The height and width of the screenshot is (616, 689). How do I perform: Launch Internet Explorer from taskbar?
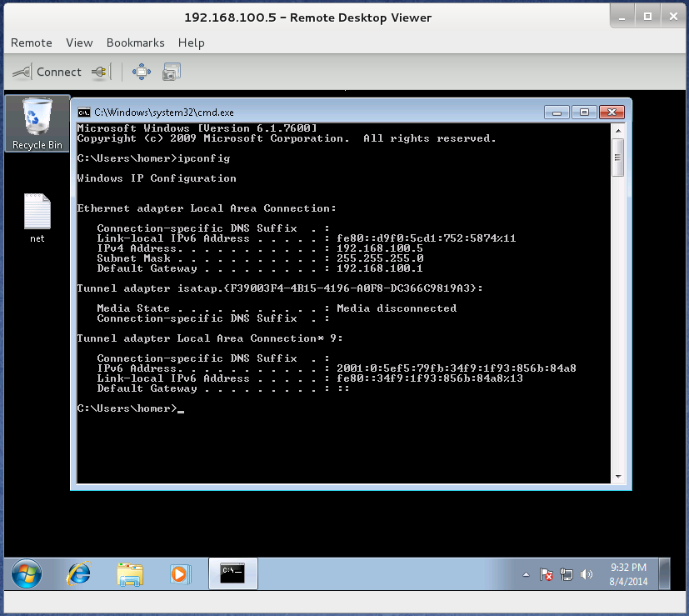coord(78,573)
